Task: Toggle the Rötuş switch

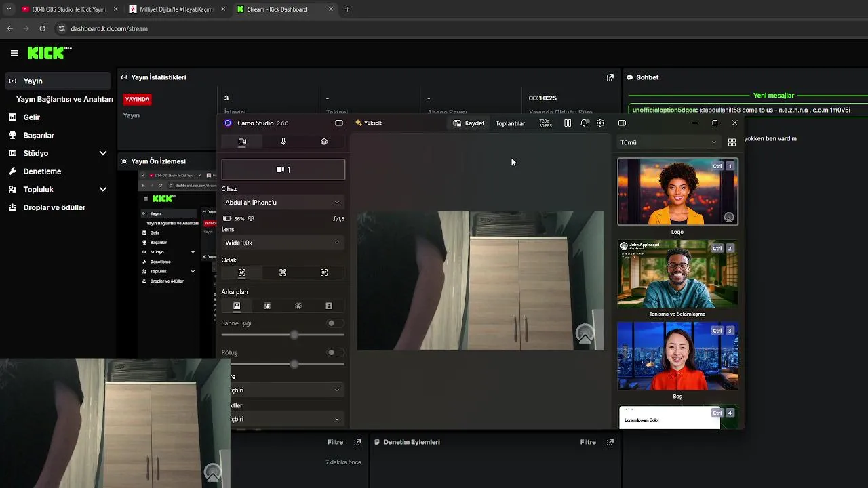Action: [335, 352]
